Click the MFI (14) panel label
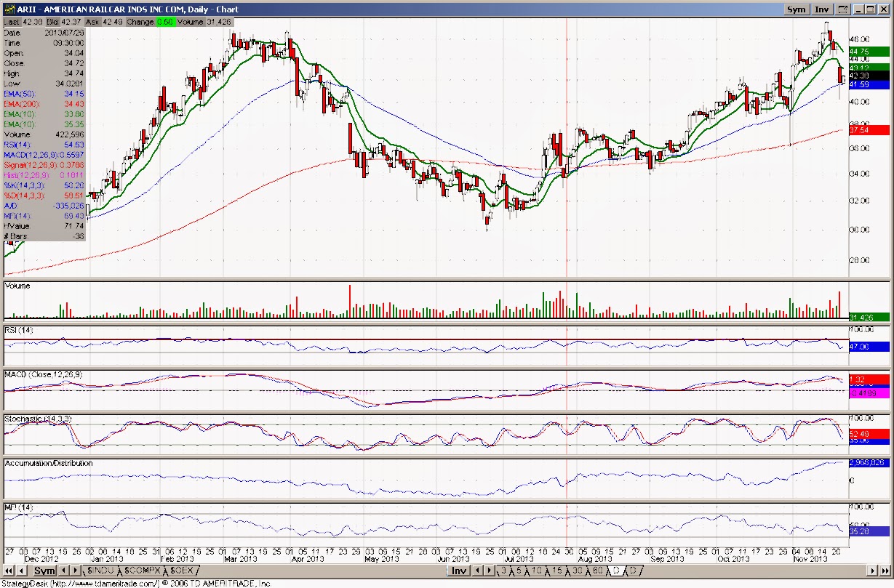Image resolution: width=894 pixels, height=588 pixels. pyautogui.click(x=18, y=507)
